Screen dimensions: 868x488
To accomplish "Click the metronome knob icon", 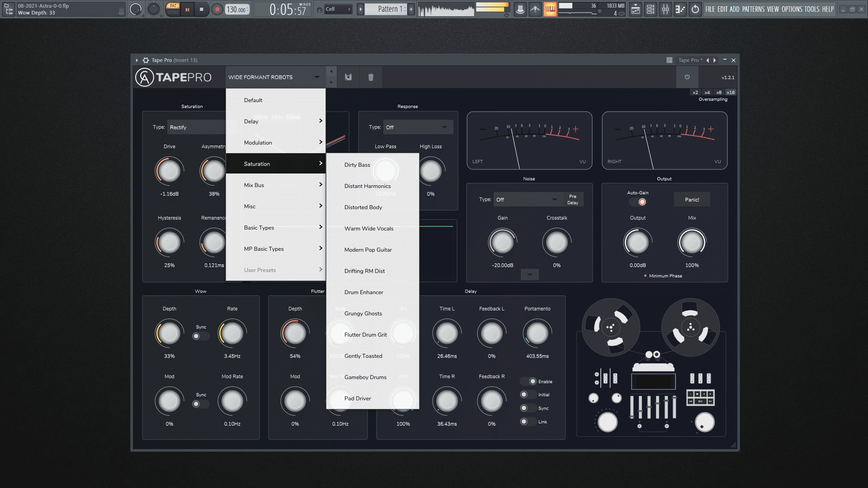I will click(x=520, y=9).
